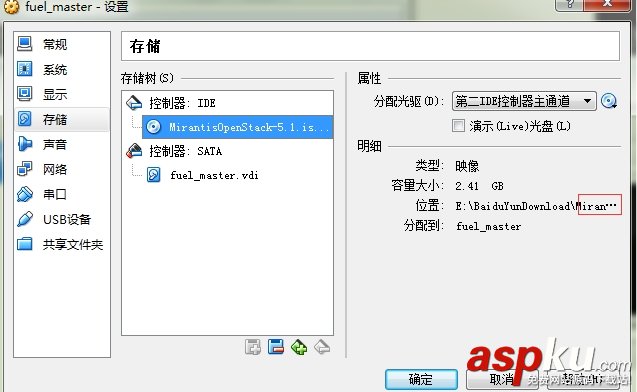Click the 显示 screen icon in sidebar
Screen dimensions: 637x392
click(x=24, y=94)
